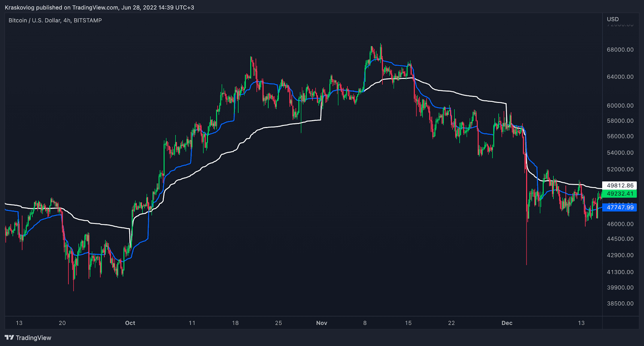Click the 56000.00 price axis label
This screenshot has width=644, height=346.
[620, 137]
